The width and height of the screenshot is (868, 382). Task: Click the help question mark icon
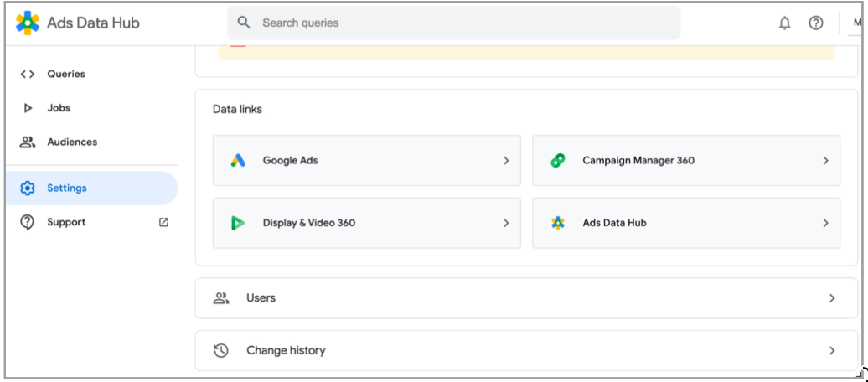tap(815, 23)
